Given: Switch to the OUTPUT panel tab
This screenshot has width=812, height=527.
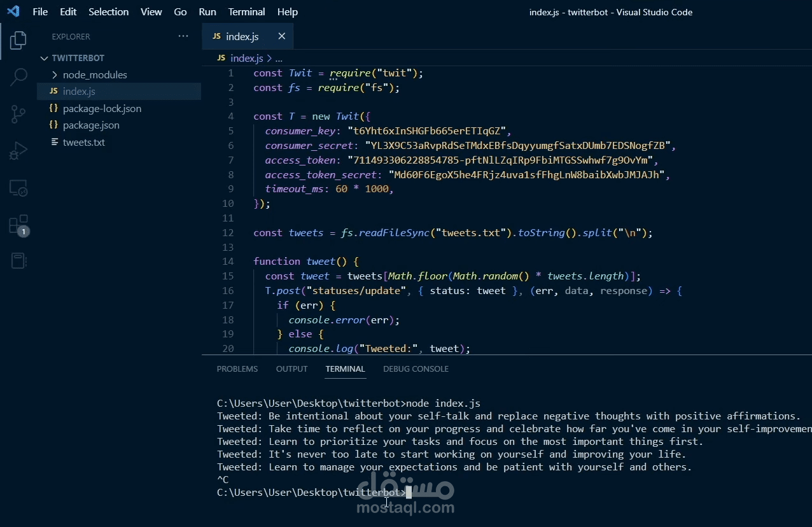Looking at the screenshot, I should point(291,369).
